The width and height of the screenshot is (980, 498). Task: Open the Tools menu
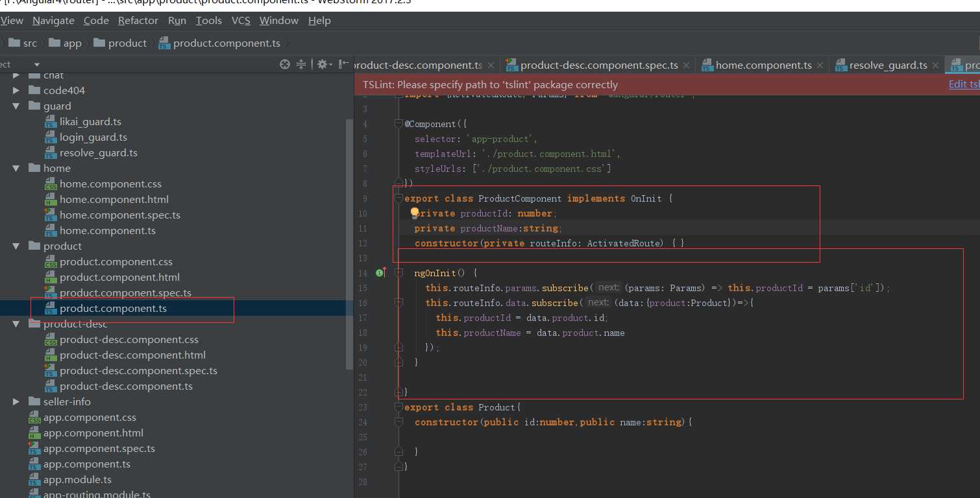209,21
